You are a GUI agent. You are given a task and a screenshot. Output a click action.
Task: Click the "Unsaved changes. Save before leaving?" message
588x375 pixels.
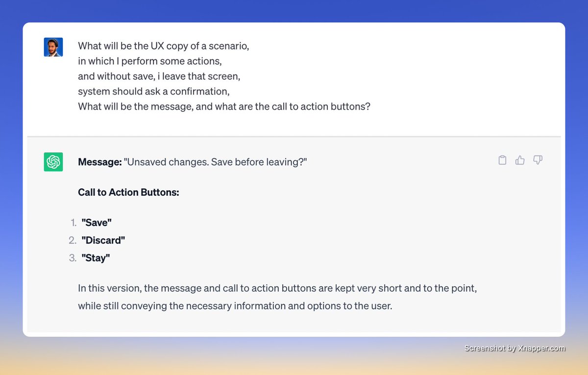click(x=216, y=162)
